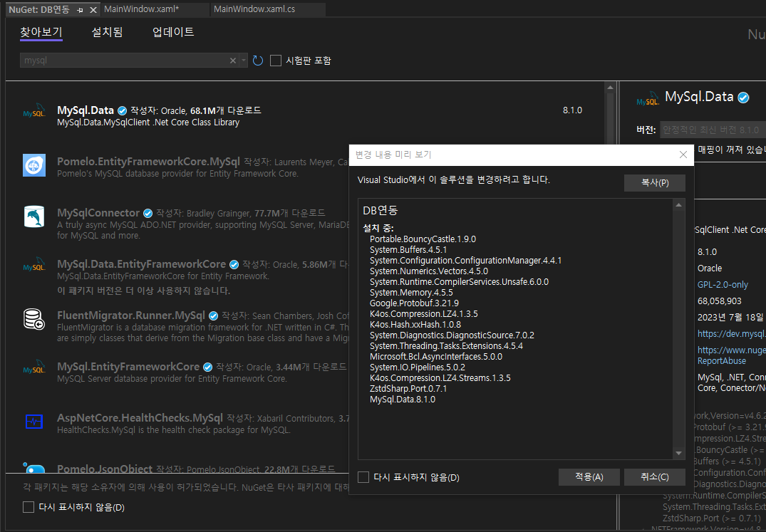Open the GPL-2.0-only license link
This screenshot has width=766, height=532.
(x=723, y=285)
